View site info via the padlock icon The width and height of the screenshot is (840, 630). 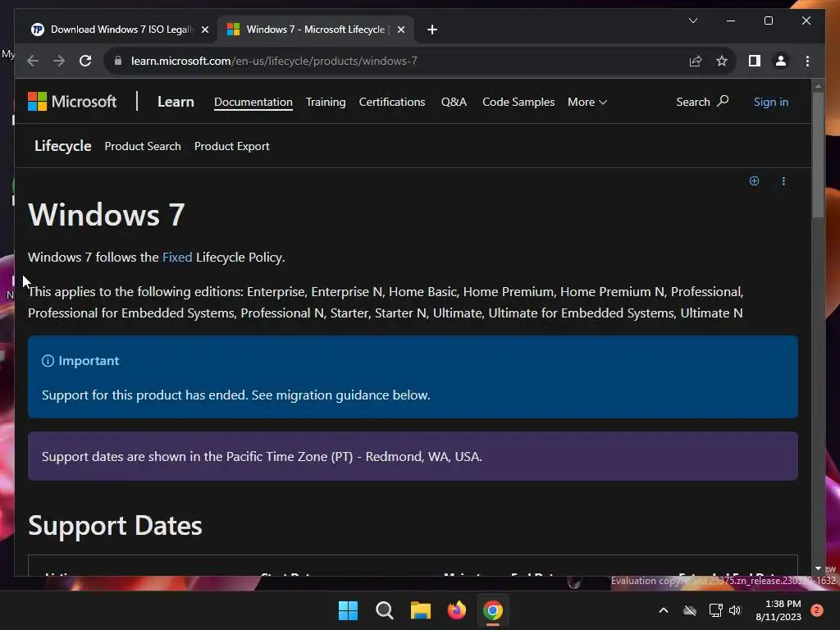118,61
